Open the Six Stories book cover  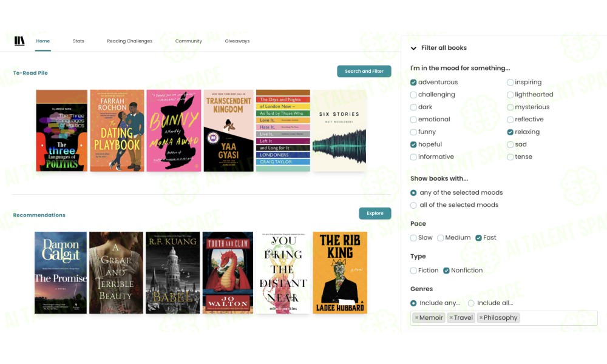point(339,131)
